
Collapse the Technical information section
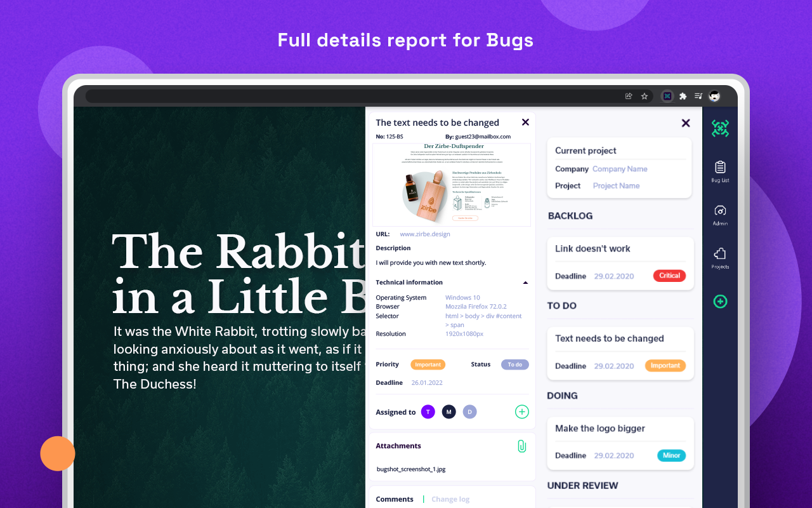[x=525, y=283]
